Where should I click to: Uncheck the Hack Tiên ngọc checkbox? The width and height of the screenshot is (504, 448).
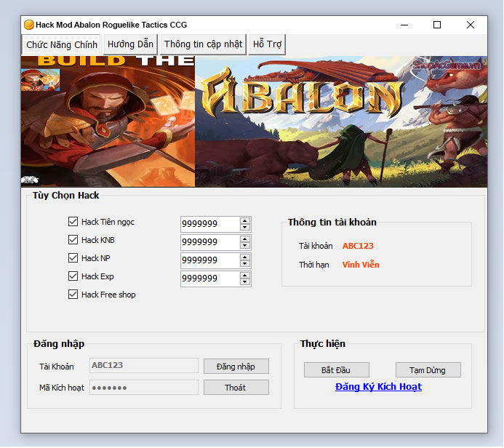point(73,221)
